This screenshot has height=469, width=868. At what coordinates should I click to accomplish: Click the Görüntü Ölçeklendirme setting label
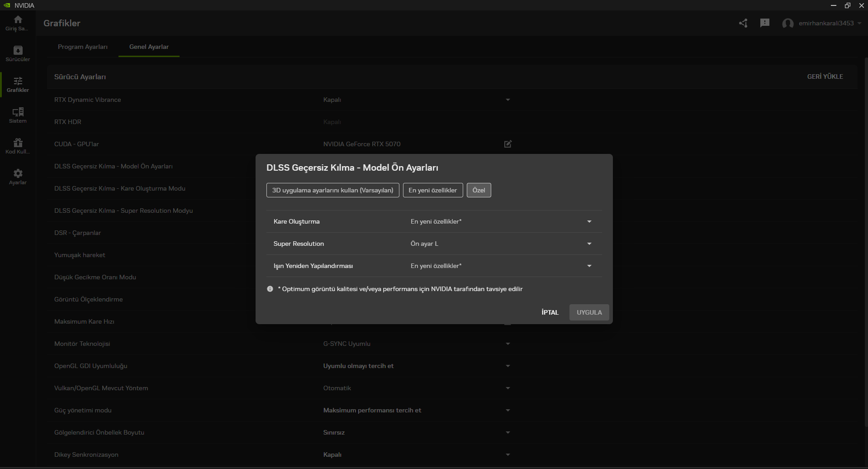pyautogui.click(x=89, y=299)
